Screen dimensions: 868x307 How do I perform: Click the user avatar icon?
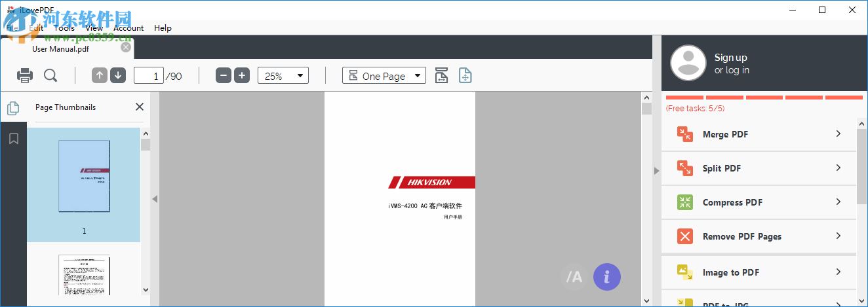(x=688, y=63)
